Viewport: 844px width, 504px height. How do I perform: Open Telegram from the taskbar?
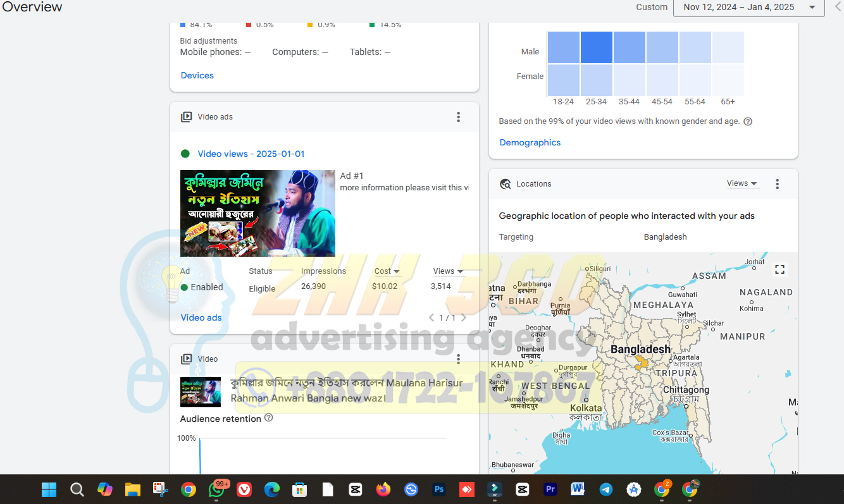coord(605,489)
